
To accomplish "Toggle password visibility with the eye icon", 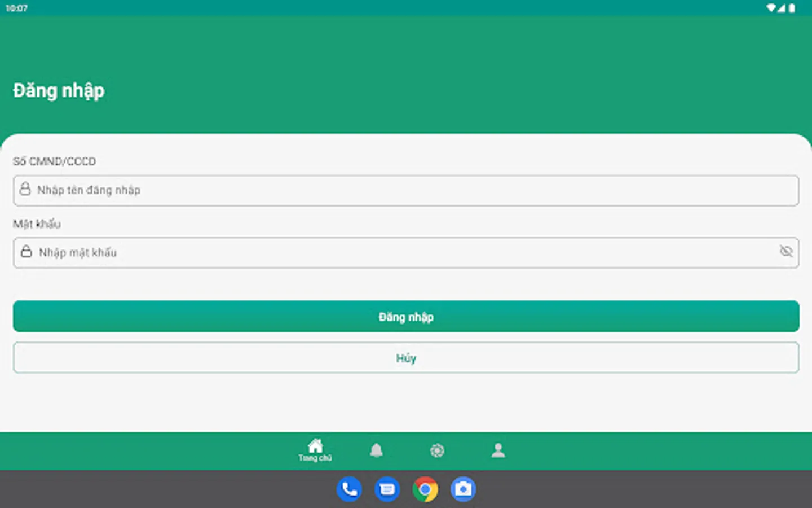I will 786,252.
